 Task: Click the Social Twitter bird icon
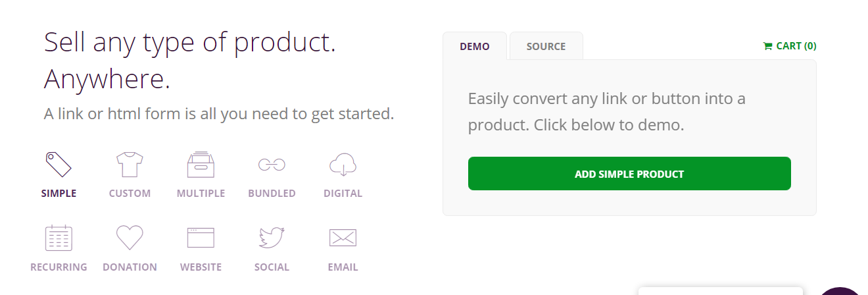coord(272,238)
